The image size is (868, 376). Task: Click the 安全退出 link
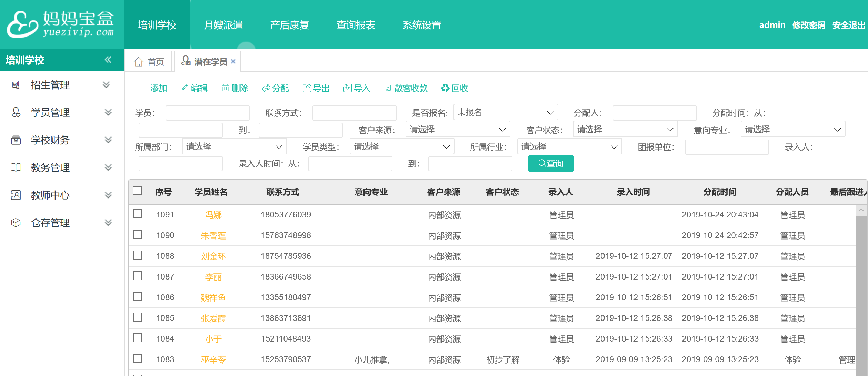(849, 25)
